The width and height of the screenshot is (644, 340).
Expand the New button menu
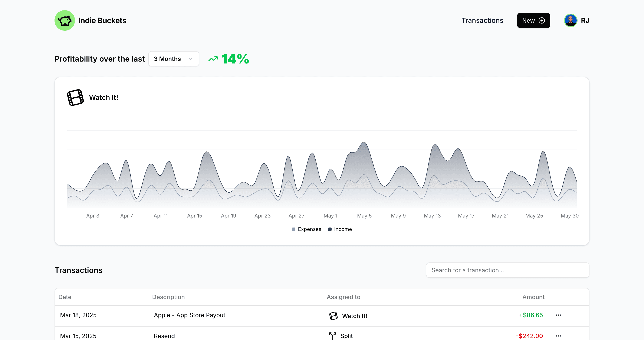tap(533, 20)
